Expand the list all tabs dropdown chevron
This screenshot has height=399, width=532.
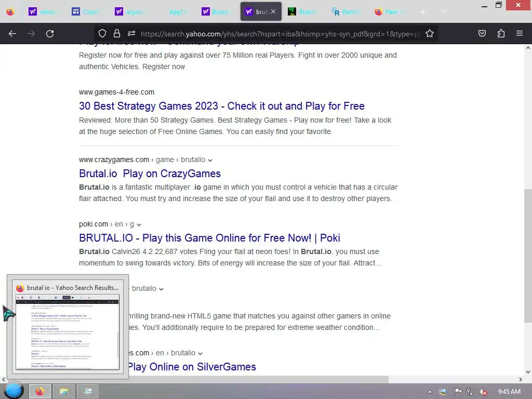(444, 12)
